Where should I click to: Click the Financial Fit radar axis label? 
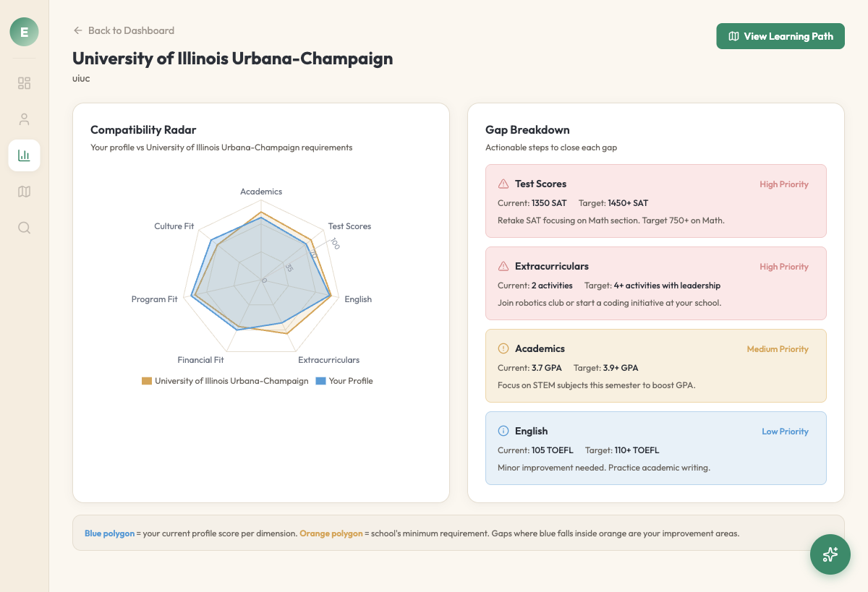coord(200,360)
